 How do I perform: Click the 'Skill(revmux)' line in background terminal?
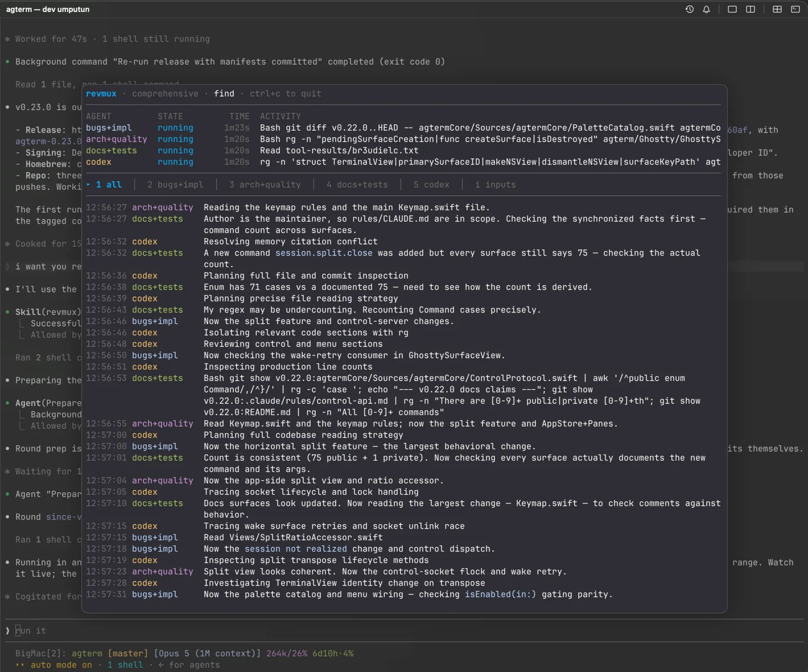pos(48,312)
